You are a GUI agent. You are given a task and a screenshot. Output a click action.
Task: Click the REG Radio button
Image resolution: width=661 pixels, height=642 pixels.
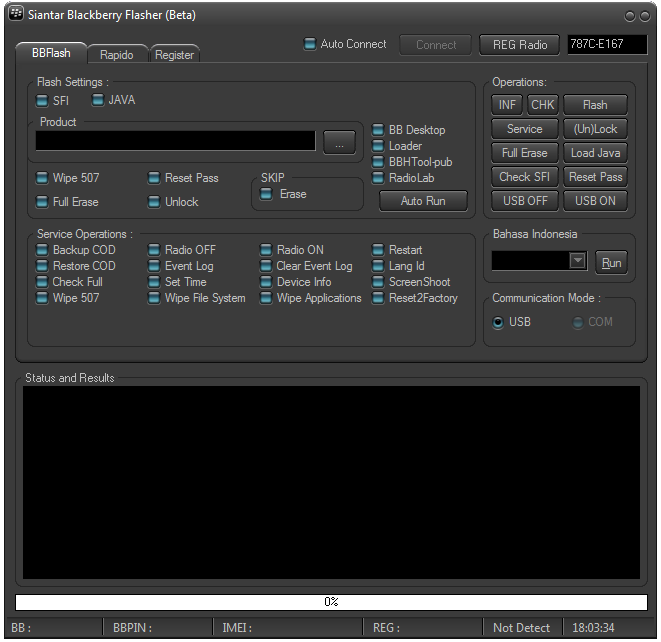coord(520,45)
